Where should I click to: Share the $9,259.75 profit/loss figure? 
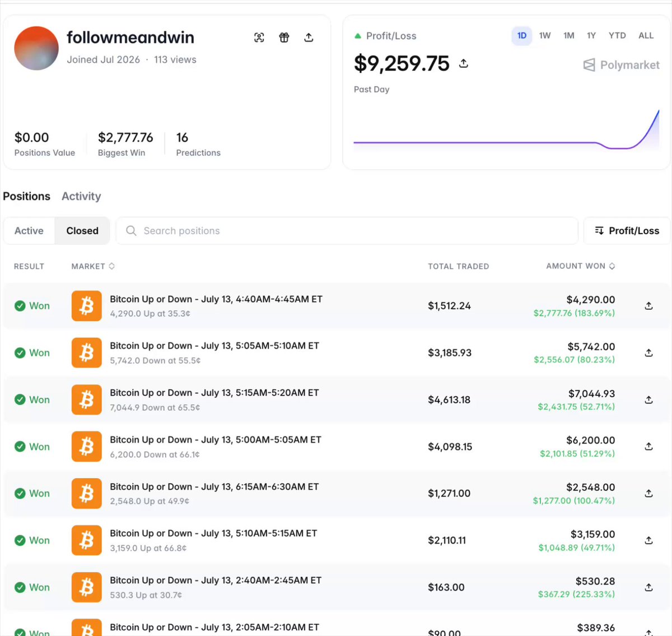[464, 63]
